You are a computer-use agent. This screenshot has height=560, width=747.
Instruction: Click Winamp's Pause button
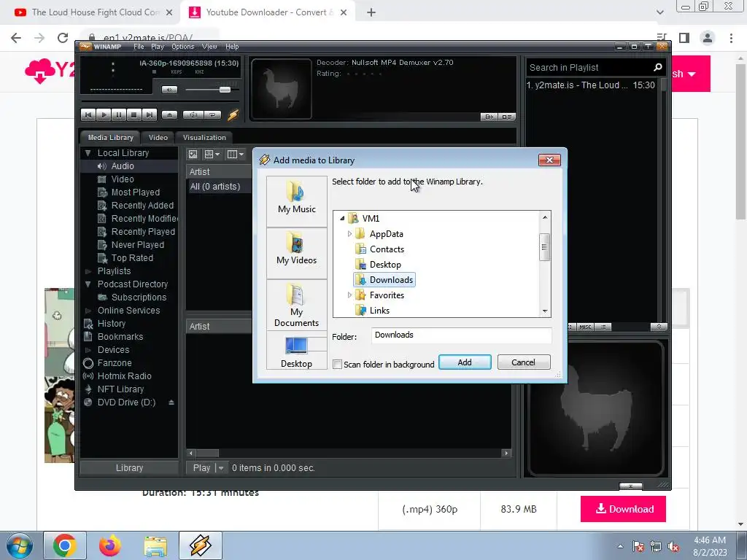(x=119, y=114)
